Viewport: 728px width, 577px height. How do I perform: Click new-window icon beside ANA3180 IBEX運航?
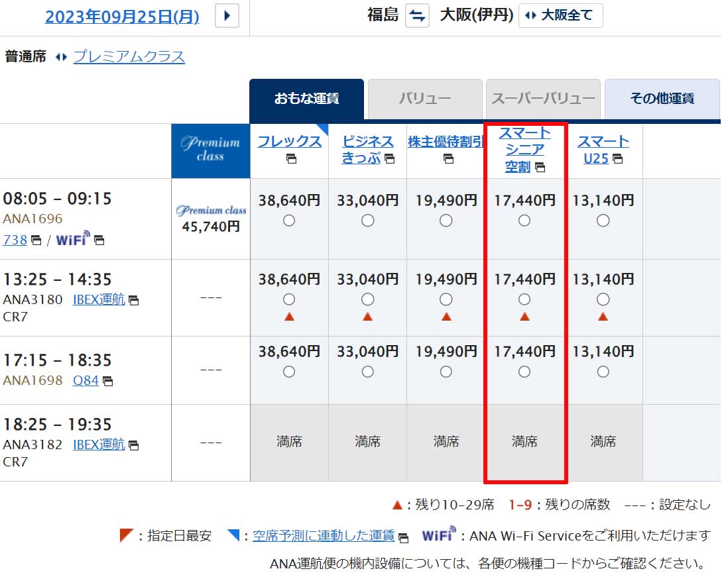133,300
